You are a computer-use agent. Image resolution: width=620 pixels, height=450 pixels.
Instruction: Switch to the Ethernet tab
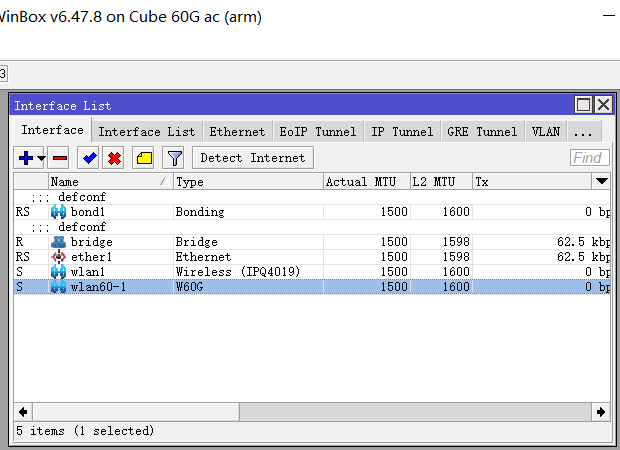(237, 131)
